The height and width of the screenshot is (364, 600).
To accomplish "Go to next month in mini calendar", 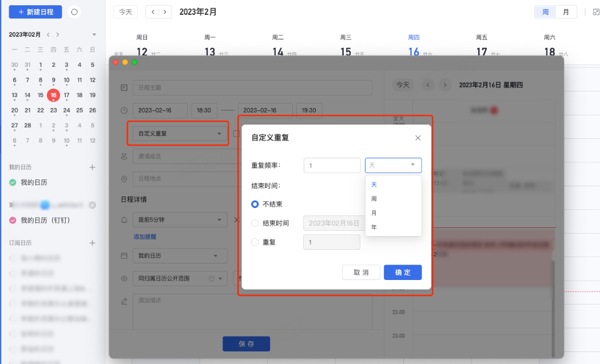I will [58, 34].
